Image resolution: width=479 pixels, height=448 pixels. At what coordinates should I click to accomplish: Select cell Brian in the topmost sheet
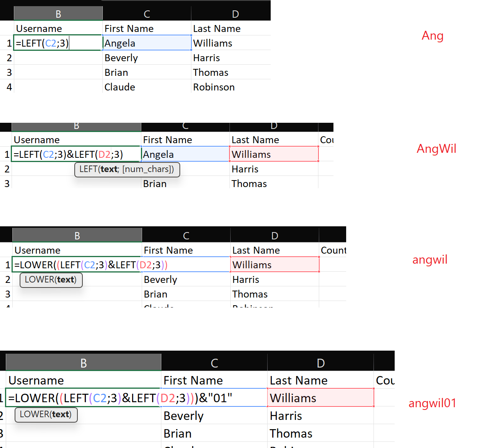click(147, 72)
